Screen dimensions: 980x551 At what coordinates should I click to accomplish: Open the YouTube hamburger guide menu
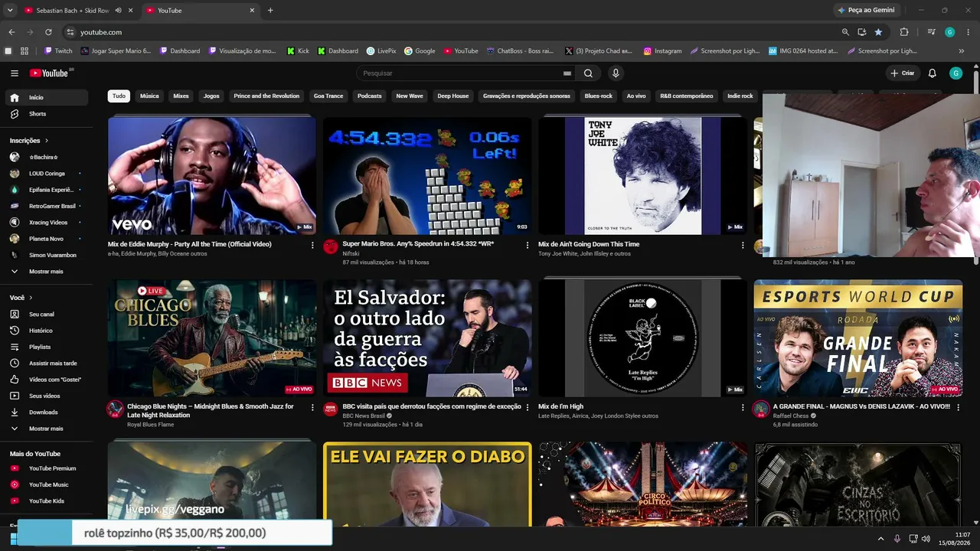[15, 73]
